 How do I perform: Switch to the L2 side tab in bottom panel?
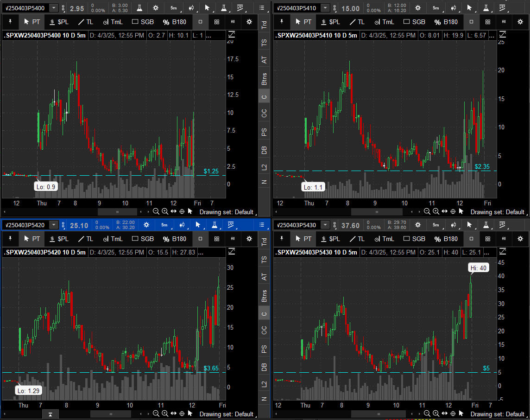tap(264, 384)
